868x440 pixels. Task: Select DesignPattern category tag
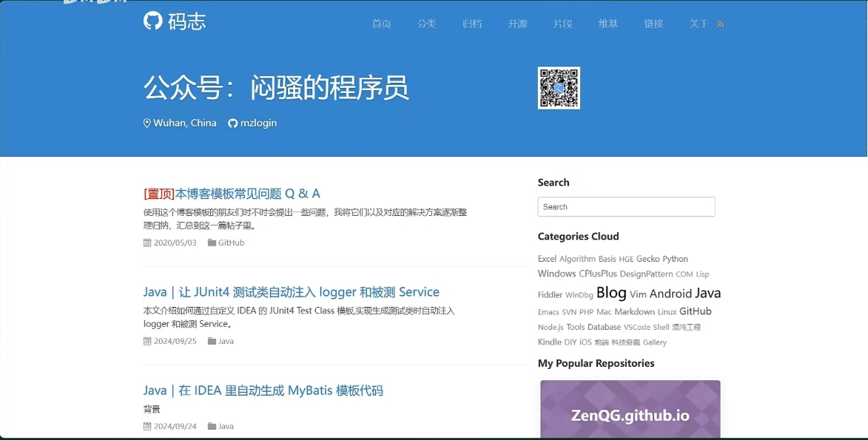coord(647,274)
